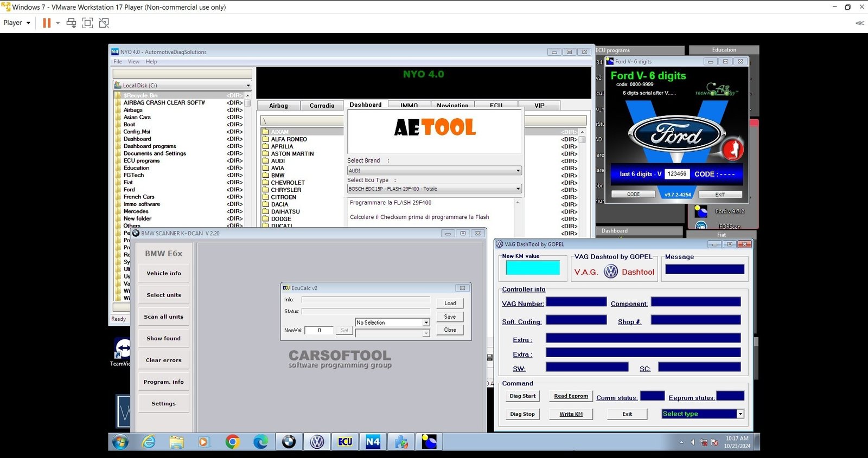Click the Windows Start orb
The height and width of the screenshot is (458, 868).
click(x=120, y=442)
